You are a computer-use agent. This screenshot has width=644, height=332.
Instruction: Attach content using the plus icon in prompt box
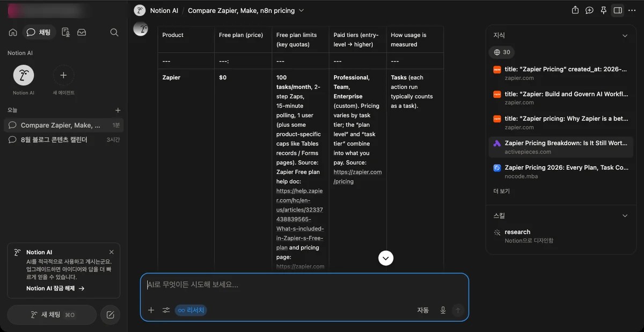coord(151,310)
